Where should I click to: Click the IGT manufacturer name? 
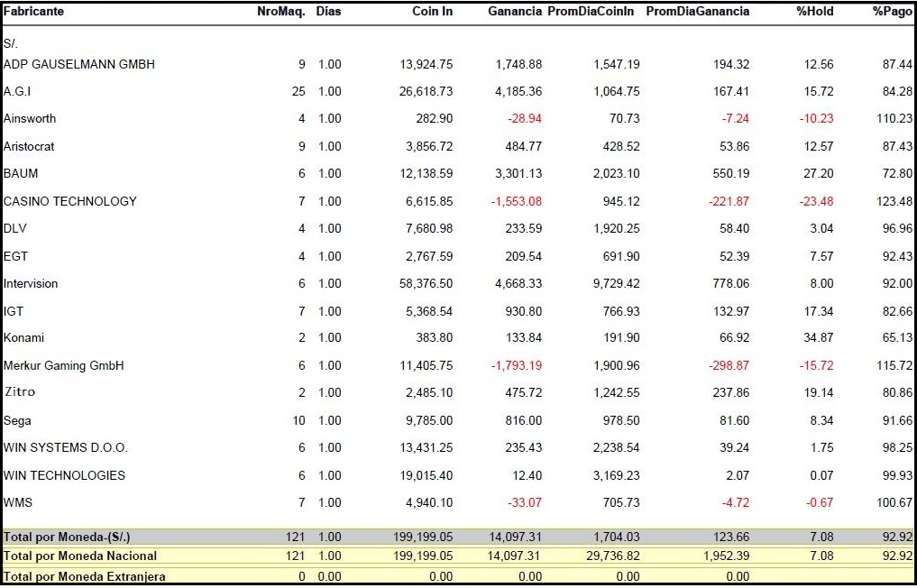14,311
